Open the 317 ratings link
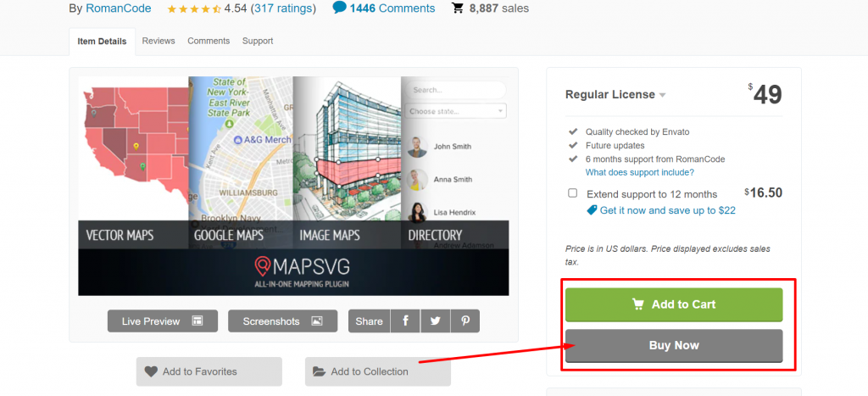 pyautogui.click(x=283, y=8)
